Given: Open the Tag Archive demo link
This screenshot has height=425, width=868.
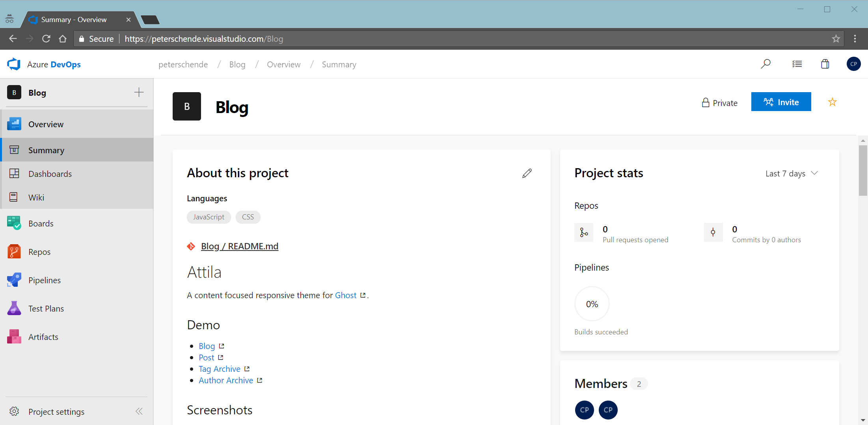Looking at the screenshot, I should pos(220,369).
